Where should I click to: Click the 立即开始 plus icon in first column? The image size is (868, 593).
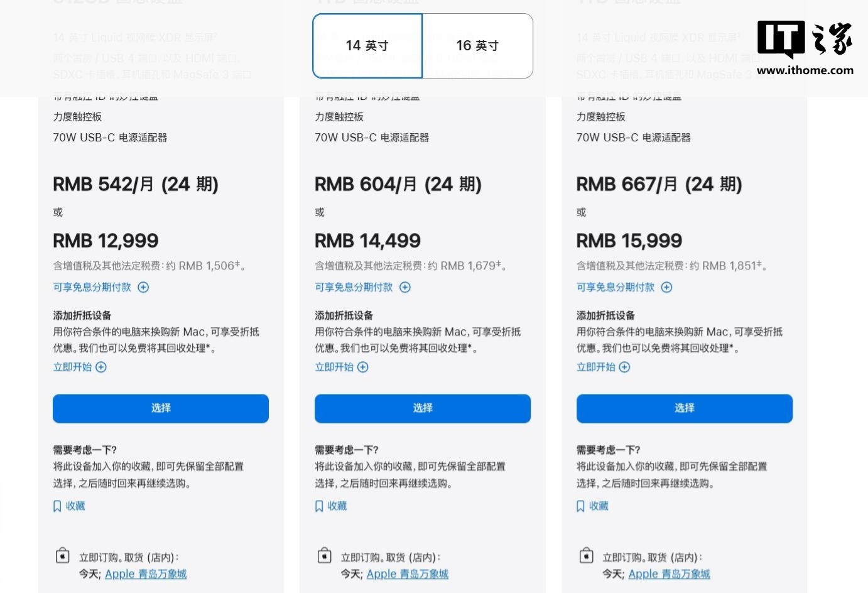click(x=101, y=367)
